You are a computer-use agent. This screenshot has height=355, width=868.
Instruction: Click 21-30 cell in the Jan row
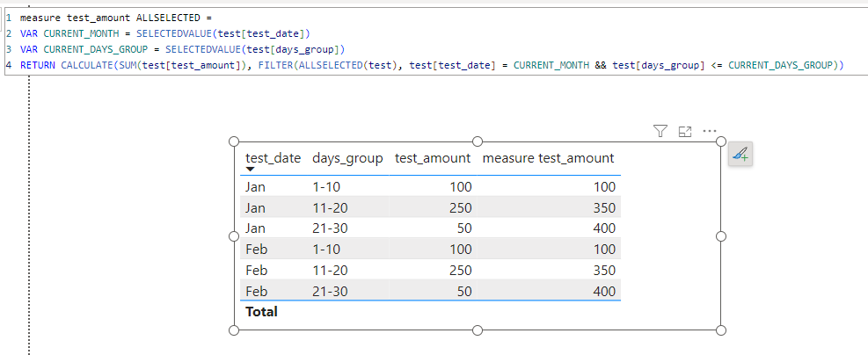point(330,228)
